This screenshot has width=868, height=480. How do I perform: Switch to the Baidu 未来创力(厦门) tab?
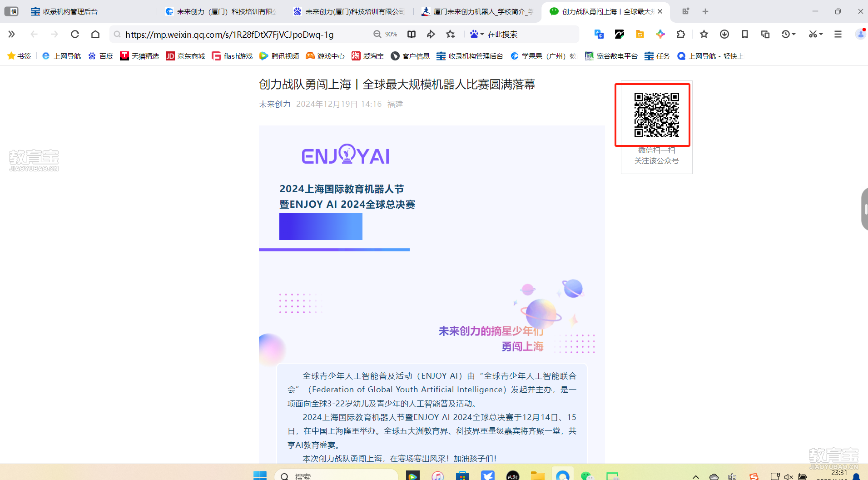(x=349, y=11)
